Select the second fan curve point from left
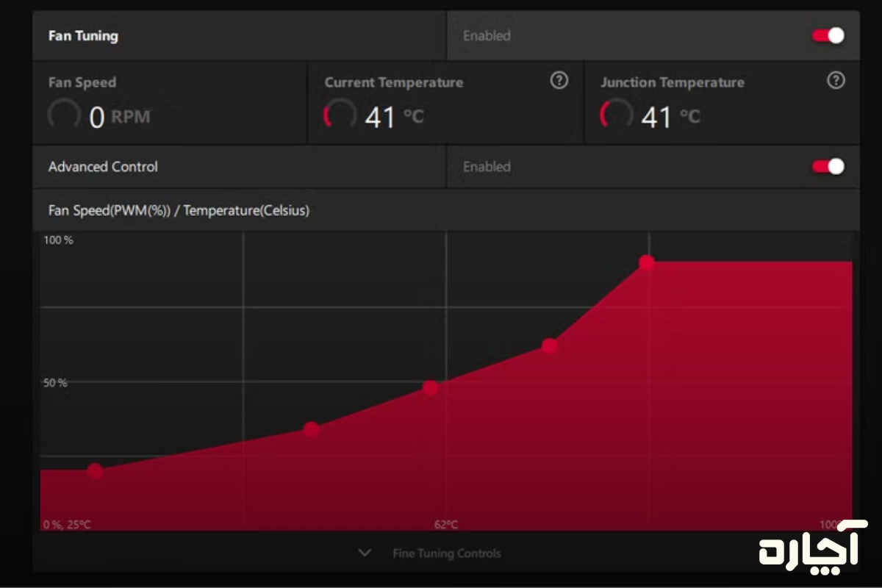Screen dimensions: 882x588 [312, 429]
